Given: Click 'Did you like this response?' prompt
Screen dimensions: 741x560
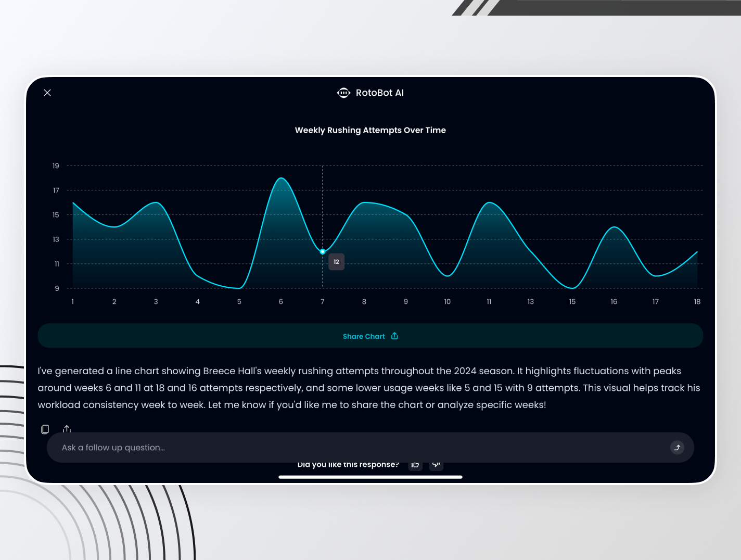Looking at the screenshot, I should [x=349, y=464].
